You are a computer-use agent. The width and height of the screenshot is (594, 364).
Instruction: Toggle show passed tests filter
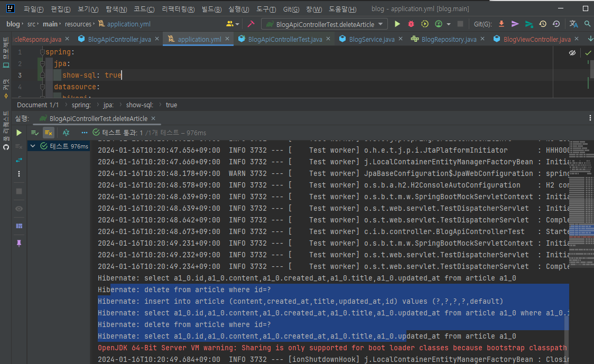pos(34,133)
